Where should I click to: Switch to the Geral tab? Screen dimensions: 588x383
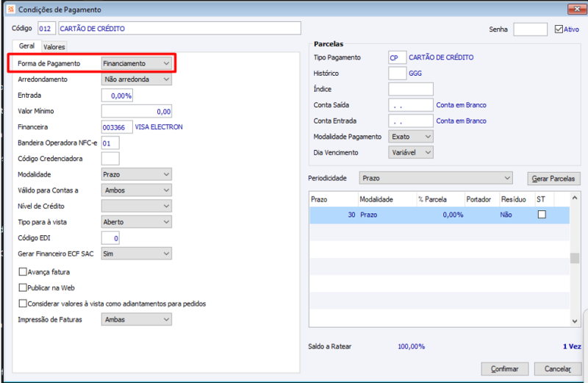26,46
